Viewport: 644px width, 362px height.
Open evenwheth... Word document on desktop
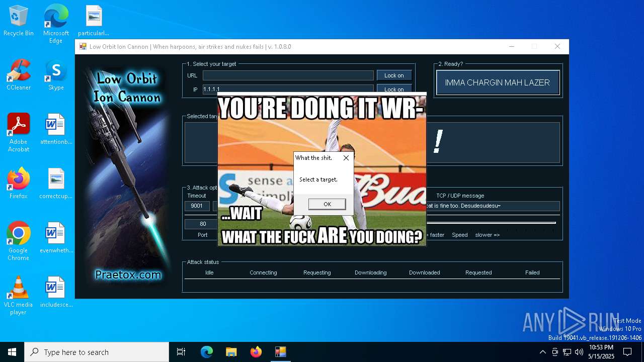point(56,238)
